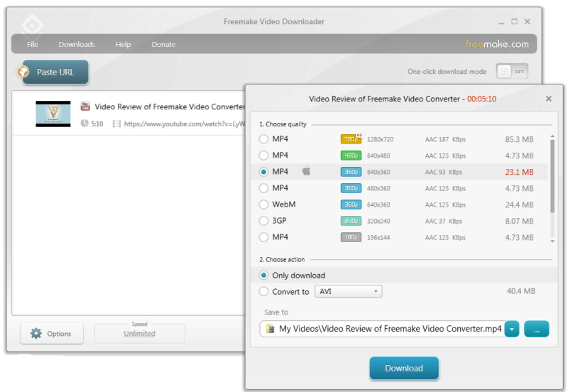Select MP4 360p 480x360 quality option
This screenshot has height=392, width=568.
tap(263, 188)
